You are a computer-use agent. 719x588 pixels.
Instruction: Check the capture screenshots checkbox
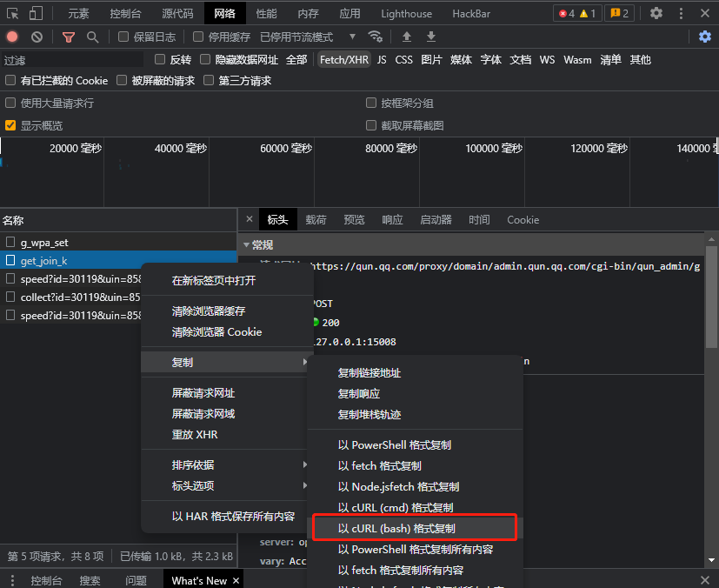[x=371, y=125]
